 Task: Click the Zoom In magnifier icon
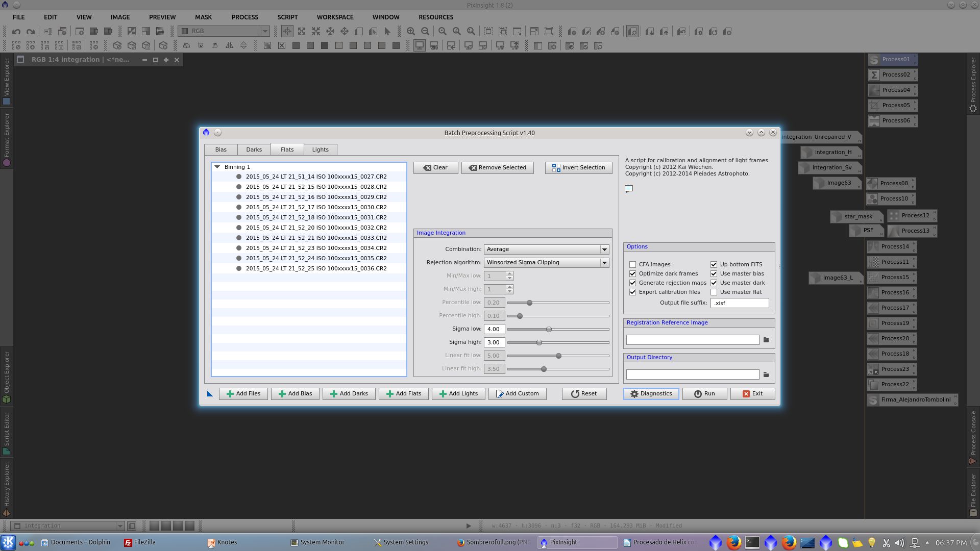coord(411,32)
